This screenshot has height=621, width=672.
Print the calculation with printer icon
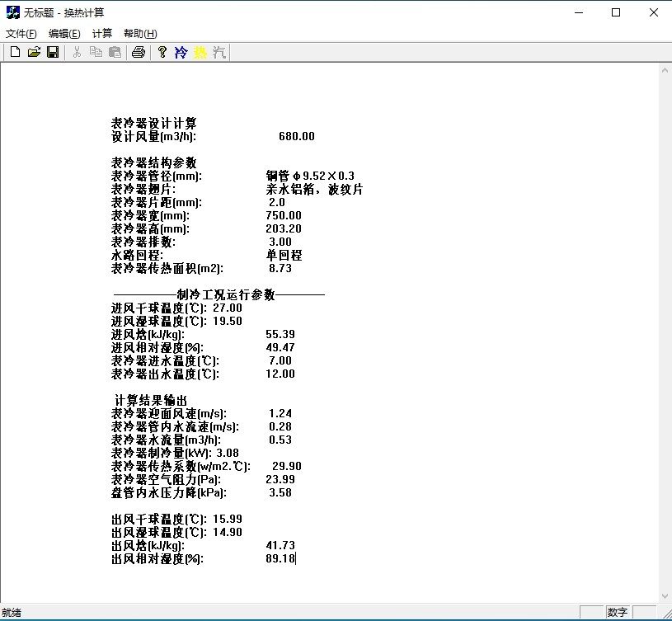click(x=139, y=52)
